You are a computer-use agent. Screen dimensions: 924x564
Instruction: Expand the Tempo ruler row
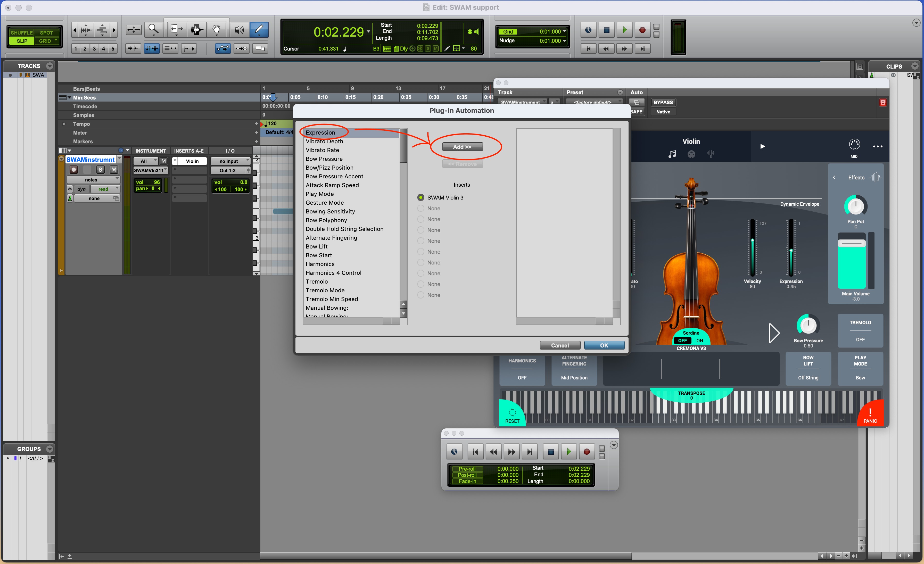[64, 124]
